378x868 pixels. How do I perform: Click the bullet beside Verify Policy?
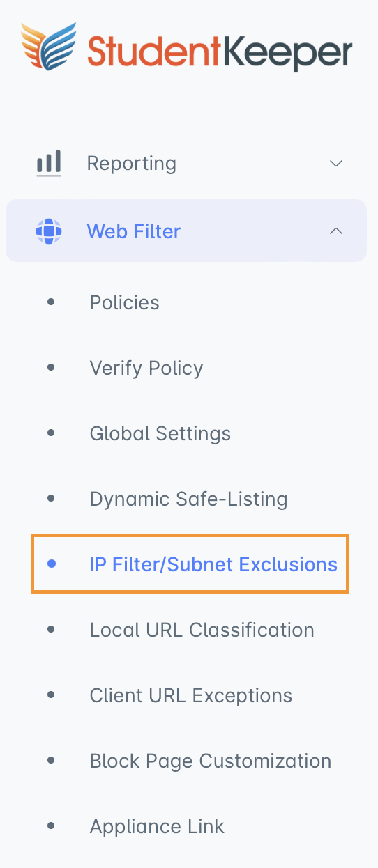tap(50, 368)
